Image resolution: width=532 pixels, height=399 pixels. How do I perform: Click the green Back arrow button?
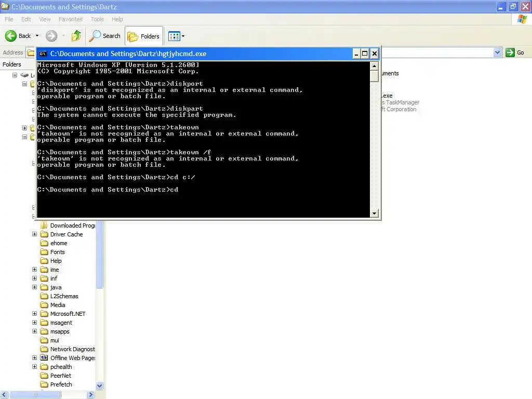click(x=11, y=36)
